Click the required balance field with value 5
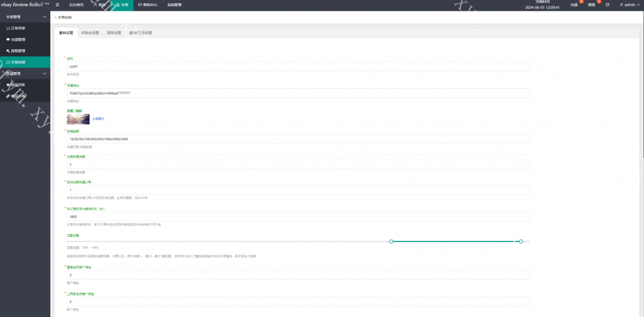Viewport: 644px width, 317px height. coord(298,165)
